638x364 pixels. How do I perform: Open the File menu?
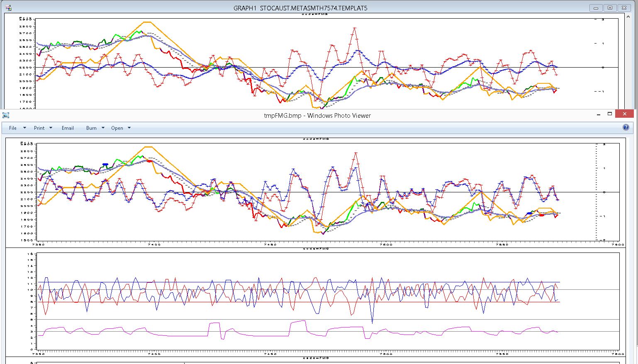click(x=13, y=128)
